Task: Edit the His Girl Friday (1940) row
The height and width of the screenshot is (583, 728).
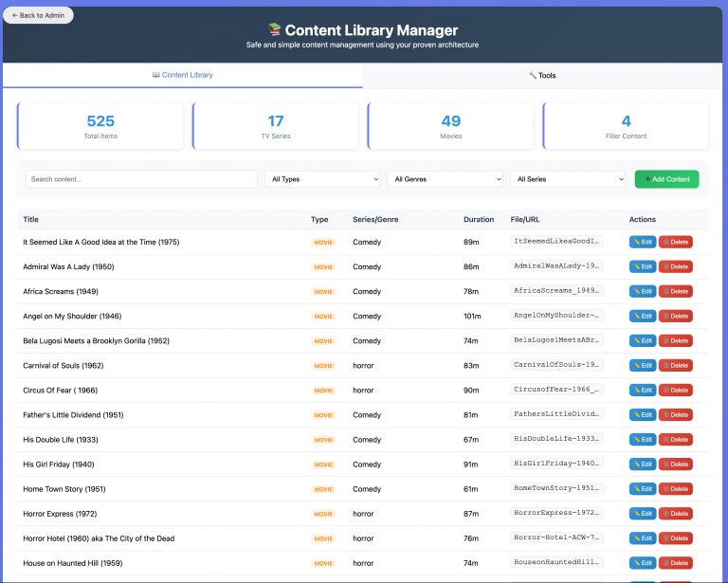Action: click(642, 464)
